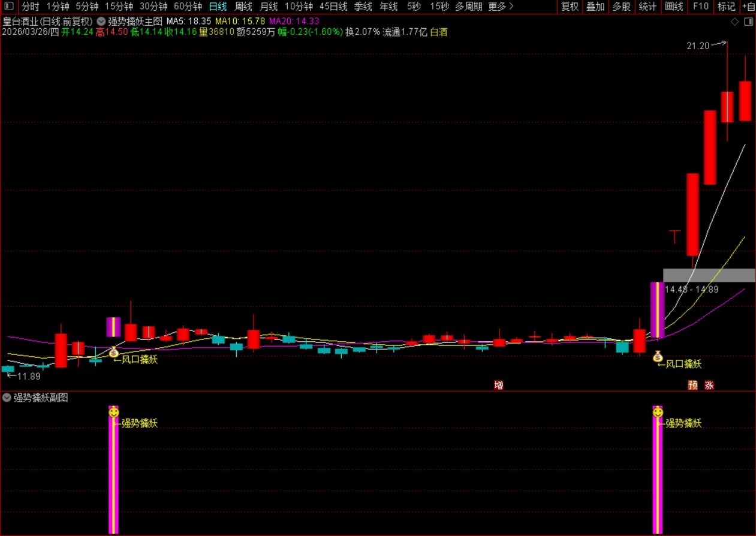
Task: Open the 更多 periods menu
Action: 501,7
